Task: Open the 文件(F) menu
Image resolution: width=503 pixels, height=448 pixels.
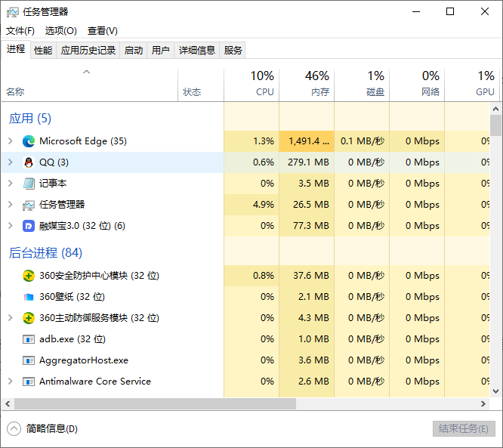Action: pyautogui.click(x=20, y=31)
